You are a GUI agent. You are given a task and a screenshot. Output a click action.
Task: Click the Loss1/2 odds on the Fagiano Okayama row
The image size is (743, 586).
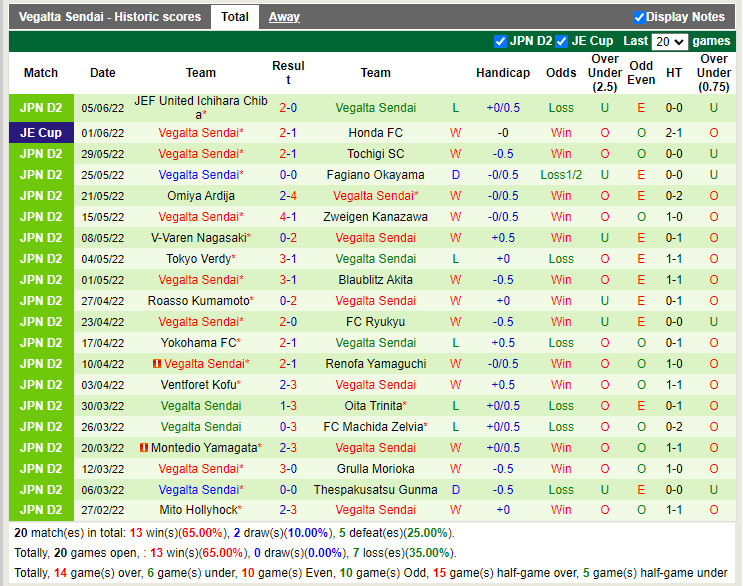click(x=561, y=175)
